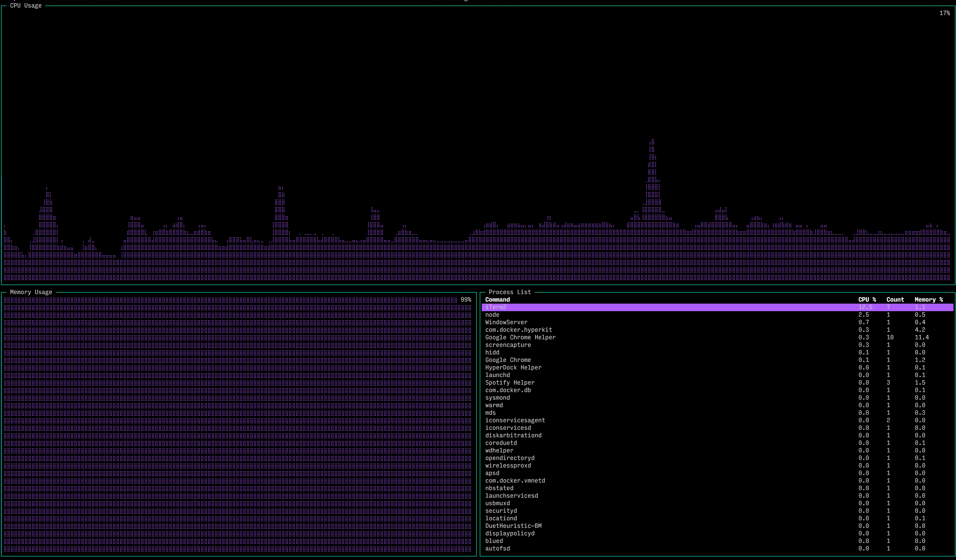Select the launchd process

click(x=717, y=375)
